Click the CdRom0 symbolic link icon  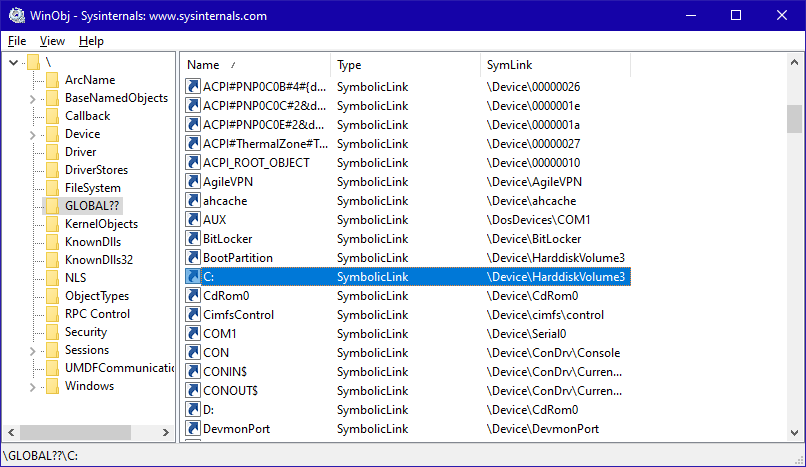pos(194,296)
